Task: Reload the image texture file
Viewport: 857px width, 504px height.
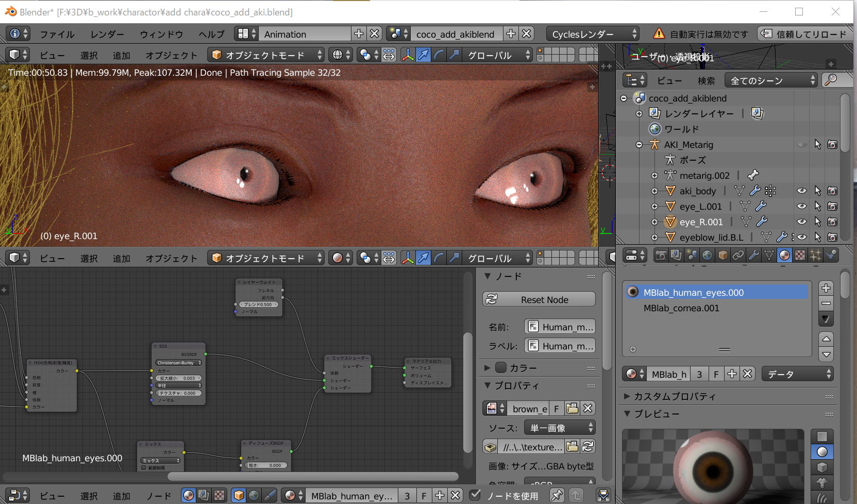Action: tap(587, 447)
